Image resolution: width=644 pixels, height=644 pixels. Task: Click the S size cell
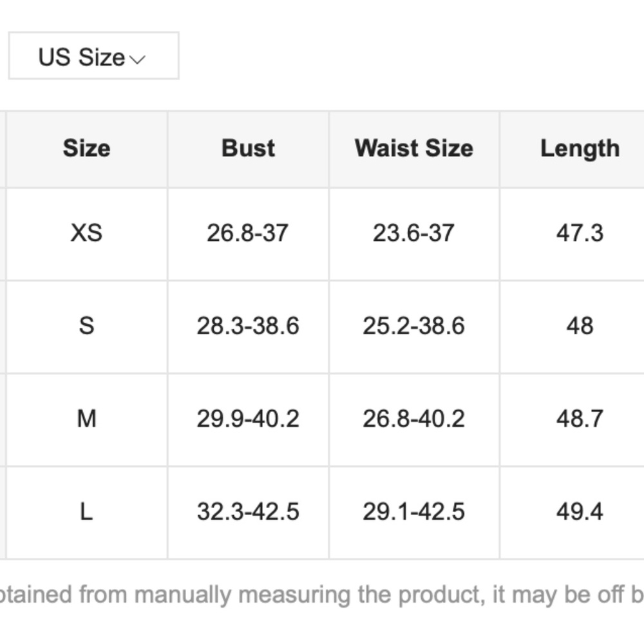coord(87,326)
